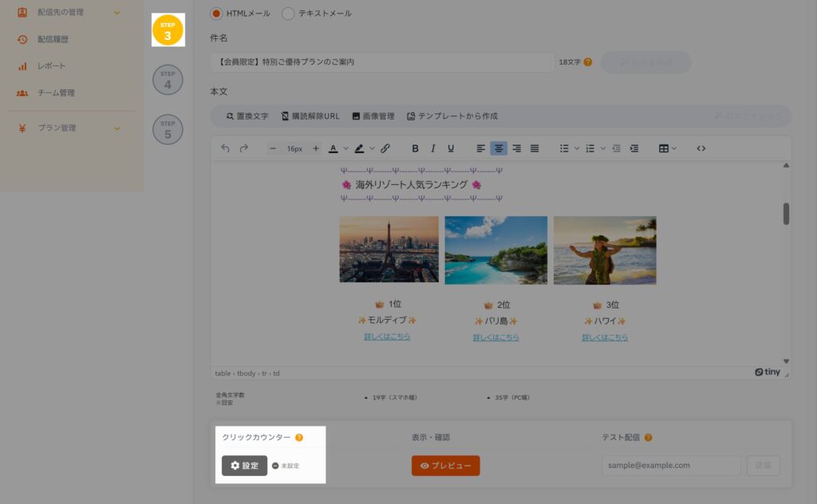817x504 pixels.
Task: Select the HTMLメール radio button
Action: click(216, 14)
